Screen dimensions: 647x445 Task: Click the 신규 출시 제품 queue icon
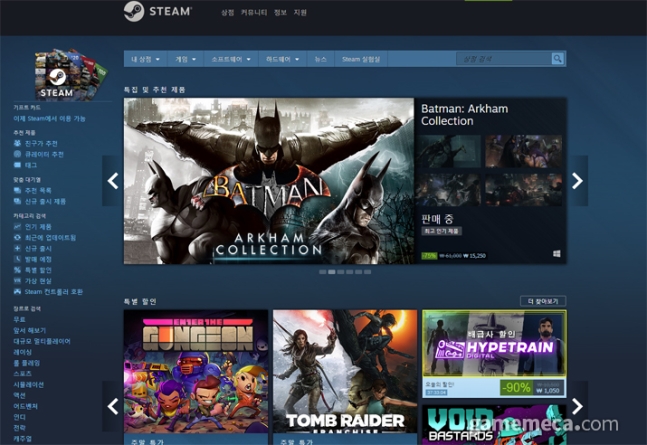pyautogui.click(x=17, y=201)
